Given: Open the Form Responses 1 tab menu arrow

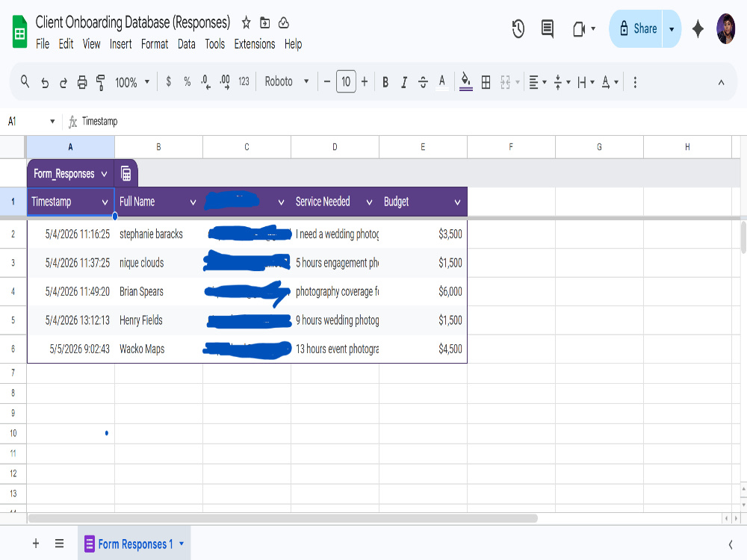Looking at the screenshot, I should click(182, 544).
